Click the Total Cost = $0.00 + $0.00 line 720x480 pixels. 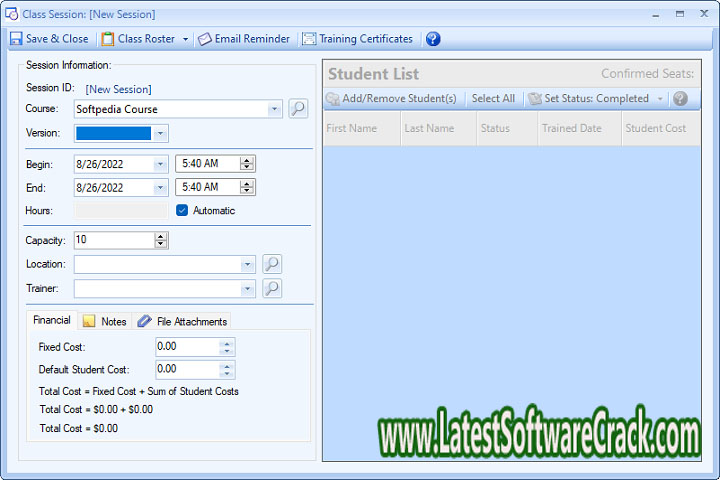pyautogui.click(x=96, y=409)
